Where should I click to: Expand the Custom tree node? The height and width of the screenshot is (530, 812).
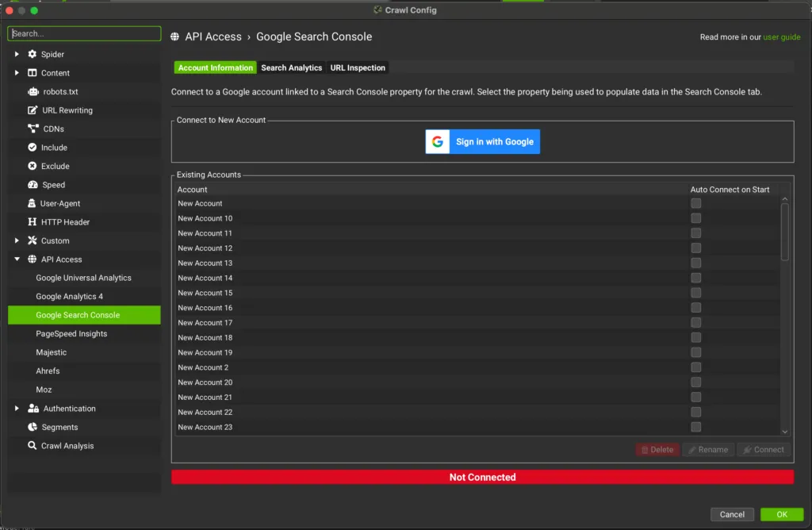coord(17,240)
